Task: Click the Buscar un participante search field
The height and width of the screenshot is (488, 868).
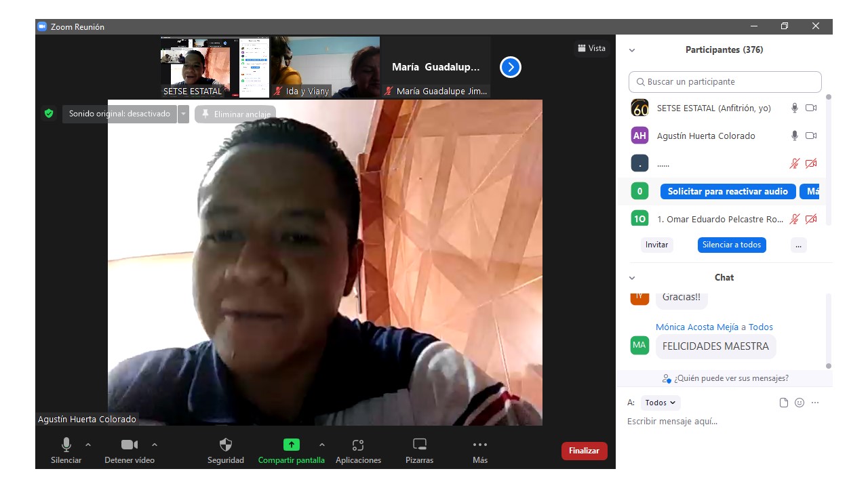Action: (725, 82)
